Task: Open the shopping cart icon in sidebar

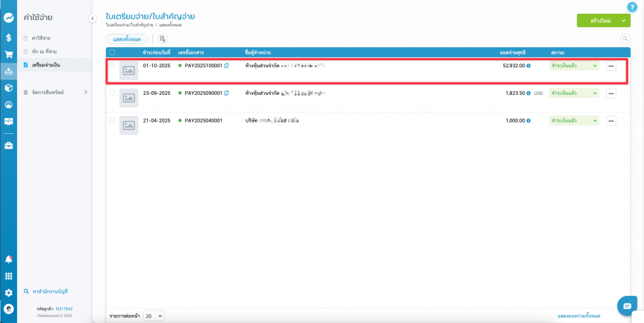Action: 8,55
